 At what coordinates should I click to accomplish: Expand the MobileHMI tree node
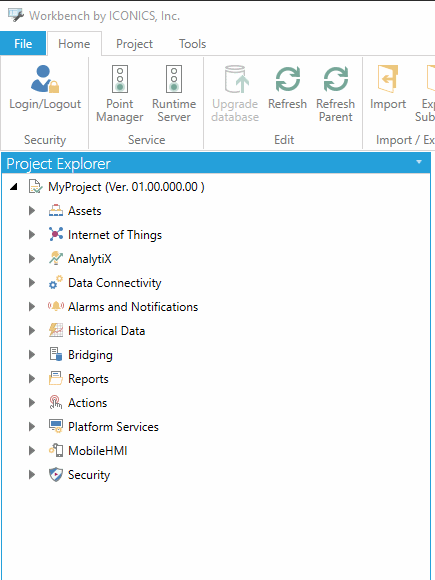[32, 451]
